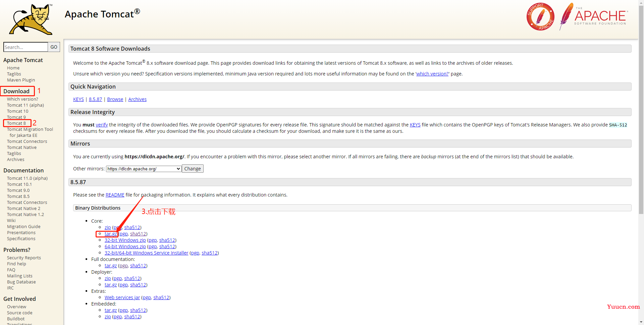The width and height of the screenshot is (644, 325).
Task: Download the Deployer tar.gz
Action: click(111, 285)
